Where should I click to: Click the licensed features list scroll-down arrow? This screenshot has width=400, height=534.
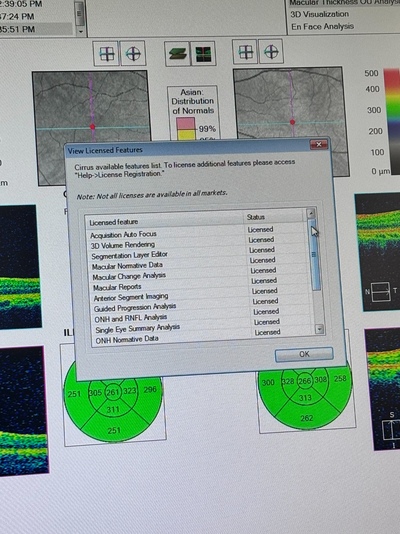(x=319, y=329)
